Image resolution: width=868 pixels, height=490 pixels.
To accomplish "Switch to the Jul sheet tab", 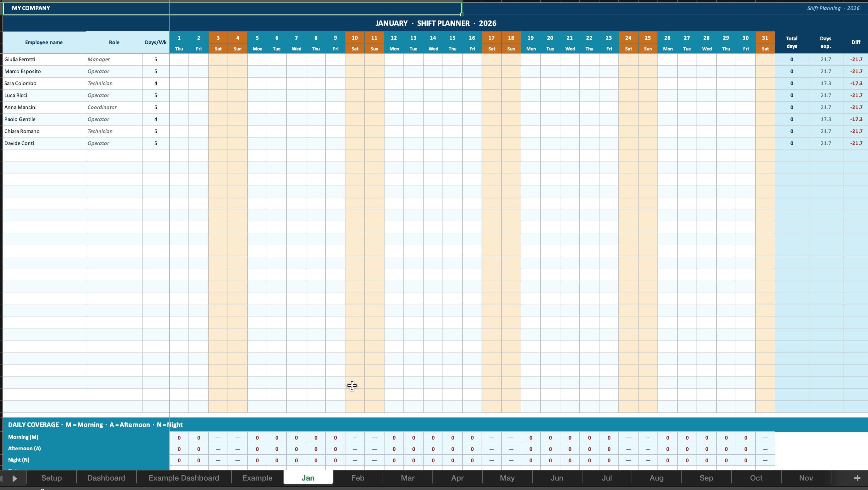I will [607, 478].
